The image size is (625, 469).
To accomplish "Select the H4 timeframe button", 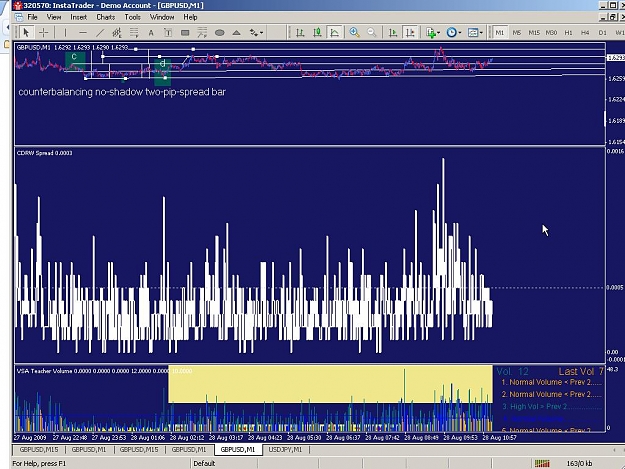I will click(585, 33).
